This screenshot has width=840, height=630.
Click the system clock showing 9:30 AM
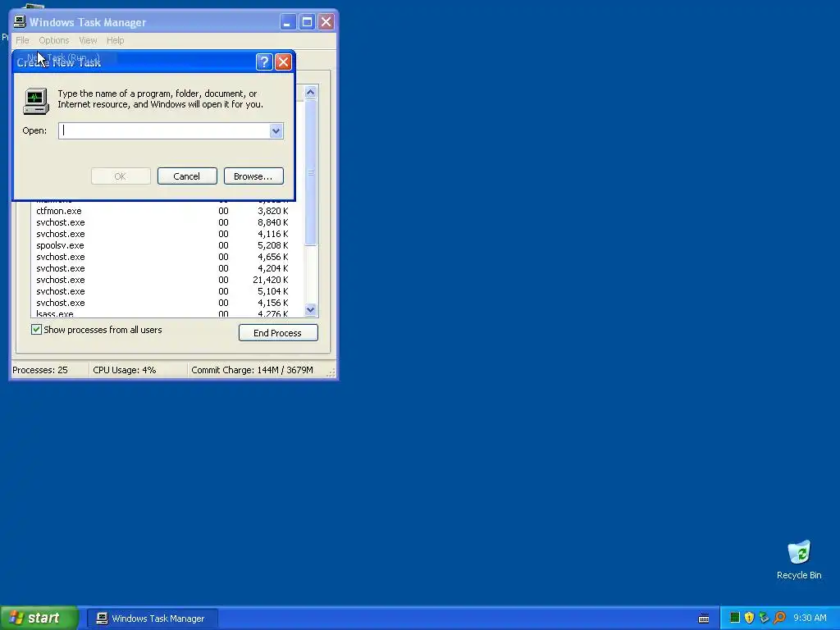click(810, 618)
